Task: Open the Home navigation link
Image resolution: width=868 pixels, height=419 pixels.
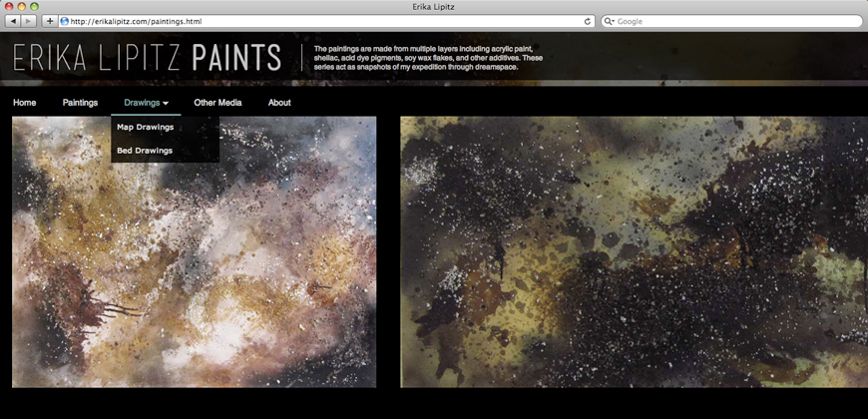Action: [25, 103]
